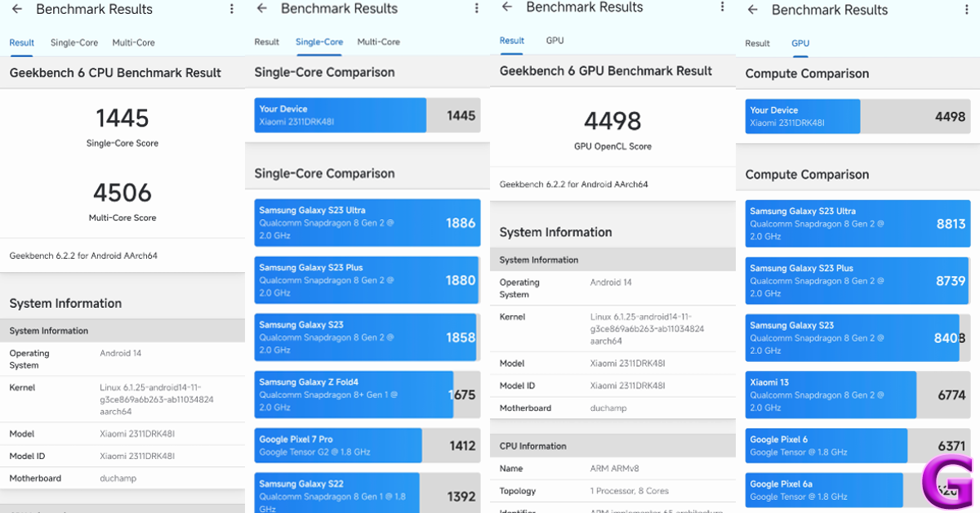Viewport: 980px width, 513px height.
Task: Open three-dot menu in Single-Core comparison panel
Action: click(477, 8)
